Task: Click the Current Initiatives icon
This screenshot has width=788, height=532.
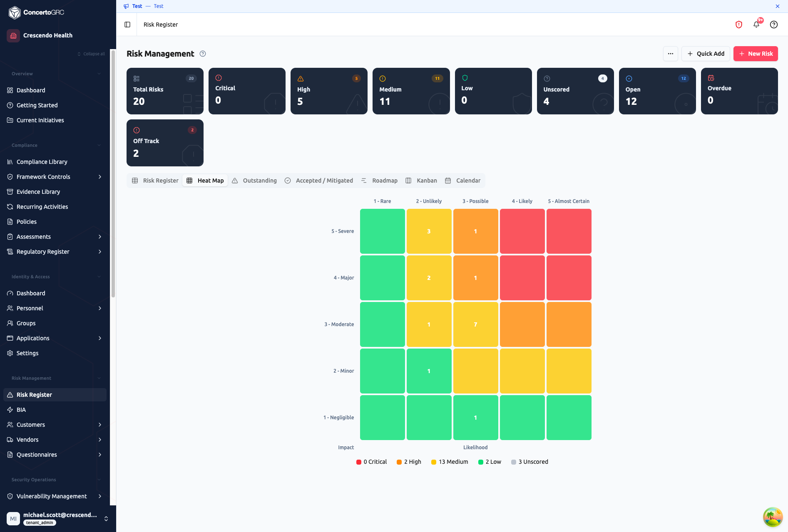Action: pyautogui.click(x=10, y=120)
